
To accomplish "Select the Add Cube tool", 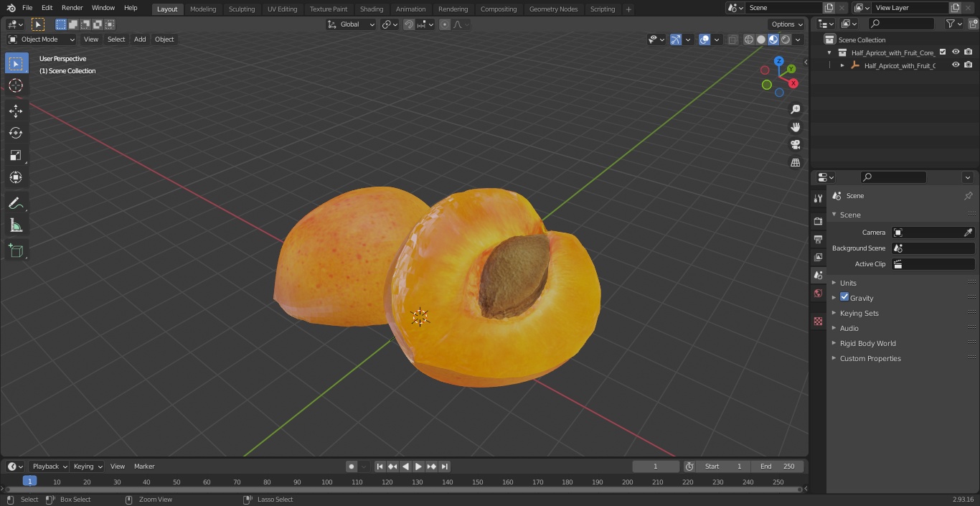I will click(16, 250).
